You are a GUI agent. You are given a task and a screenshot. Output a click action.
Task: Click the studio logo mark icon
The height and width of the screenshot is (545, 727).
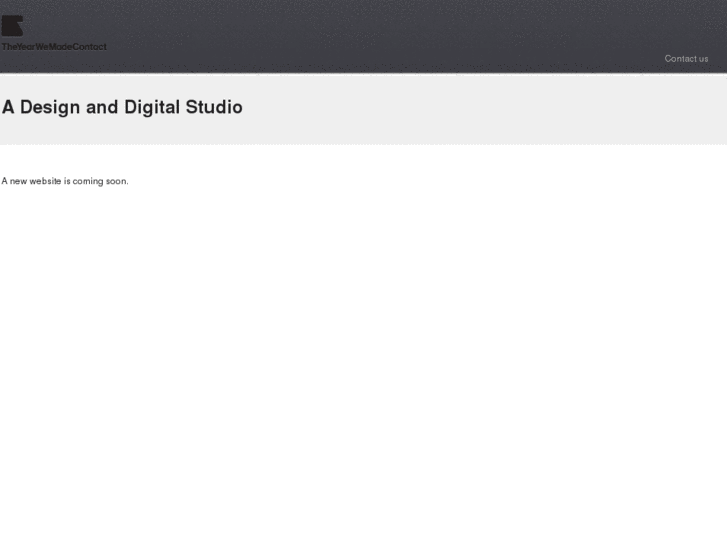[x=13, y=26]
